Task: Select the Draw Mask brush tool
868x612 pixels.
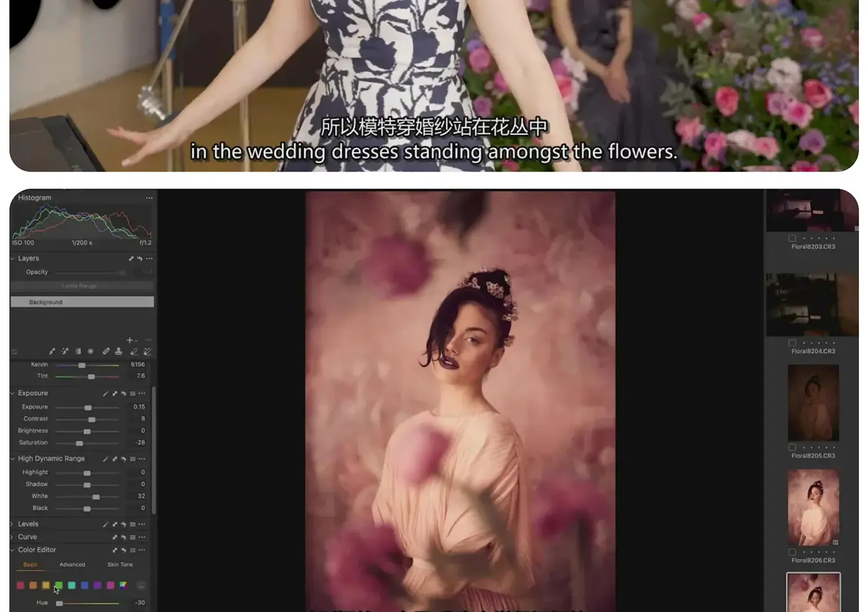Action: (52, 352)
